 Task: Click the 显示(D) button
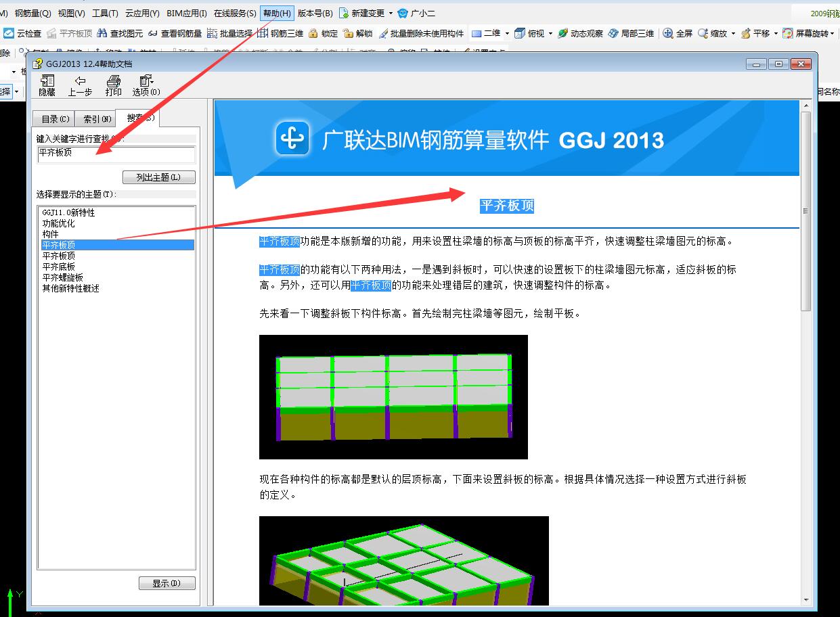click(x=167, y=583)
